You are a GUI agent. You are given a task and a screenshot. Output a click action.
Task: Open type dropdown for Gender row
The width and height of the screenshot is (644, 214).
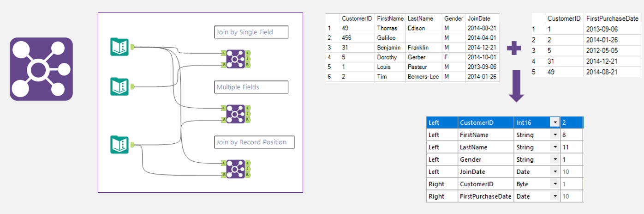(554, 160)
